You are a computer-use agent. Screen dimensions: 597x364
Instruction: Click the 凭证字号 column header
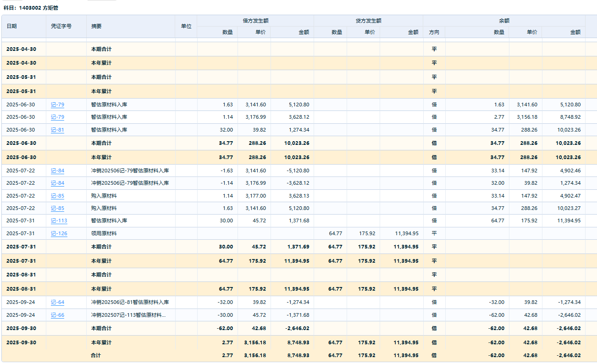(x=61, y=27)
